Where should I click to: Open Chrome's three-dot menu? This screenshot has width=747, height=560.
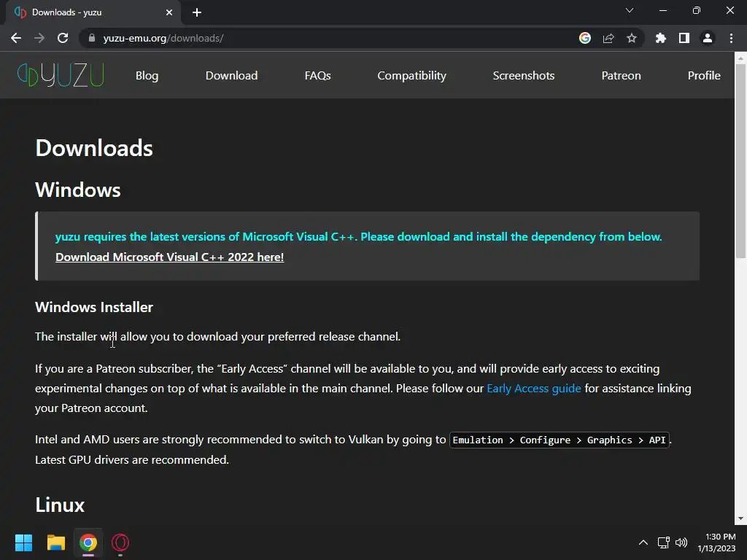click(x=731, y=38)
